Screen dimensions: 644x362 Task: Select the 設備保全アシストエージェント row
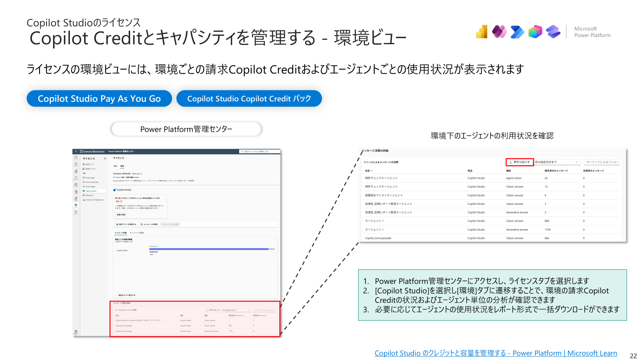point(492,195)
